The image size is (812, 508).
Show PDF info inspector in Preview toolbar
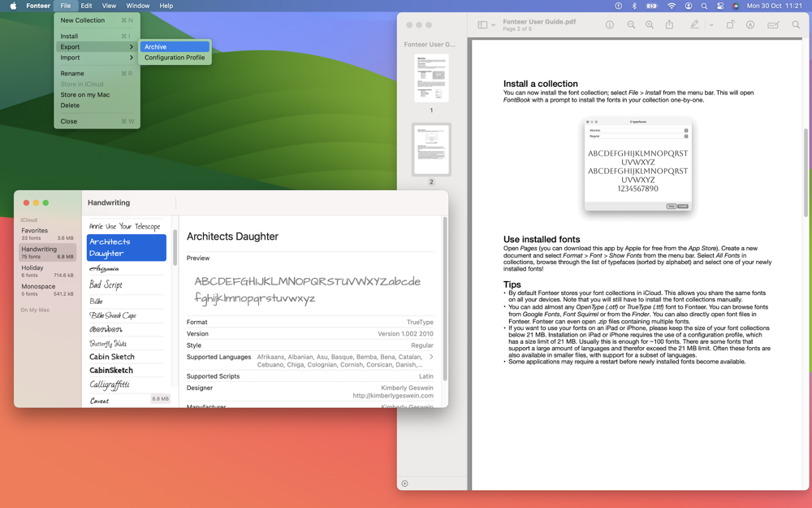coord(610,25)
